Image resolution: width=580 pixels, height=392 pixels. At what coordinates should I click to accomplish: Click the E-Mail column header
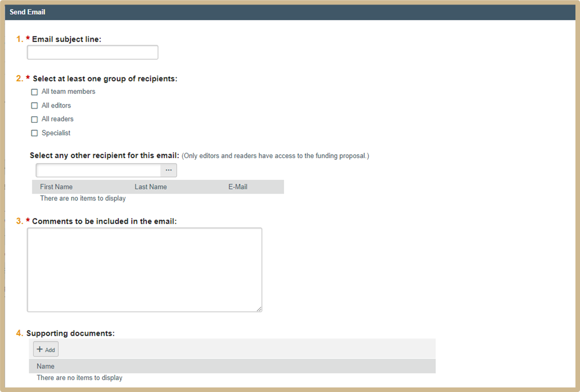pyautogui.click(x=238, y=187)
